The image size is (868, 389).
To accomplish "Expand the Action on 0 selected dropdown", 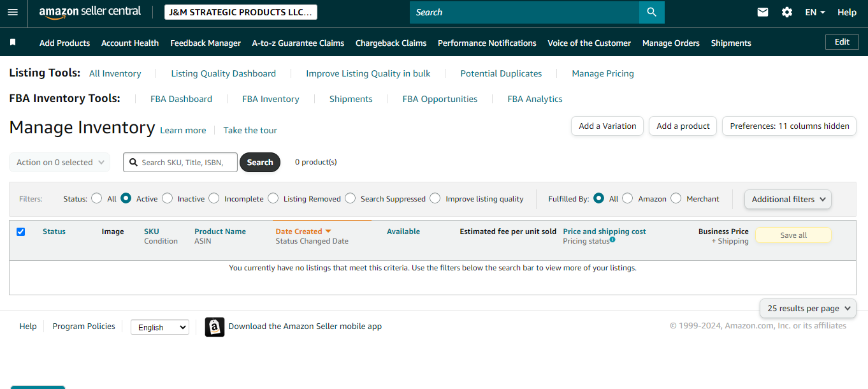I will tap(60, 163).
